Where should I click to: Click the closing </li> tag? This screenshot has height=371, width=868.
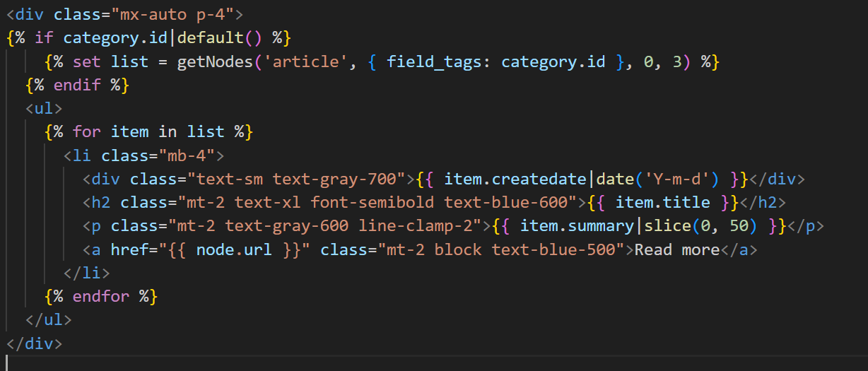(x=87, y=273)
